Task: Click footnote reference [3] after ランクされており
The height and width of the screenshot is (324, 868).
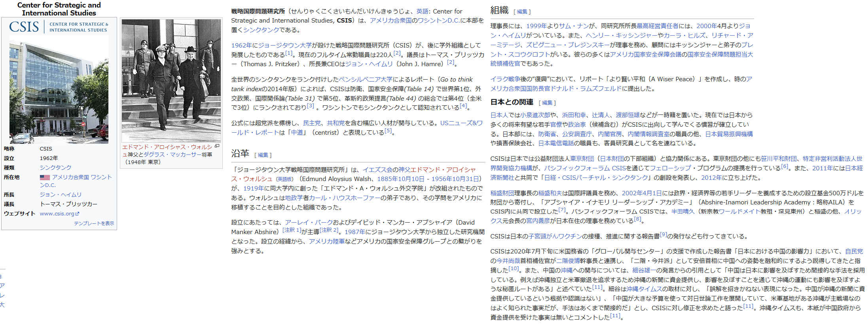Action: [310, 106]
